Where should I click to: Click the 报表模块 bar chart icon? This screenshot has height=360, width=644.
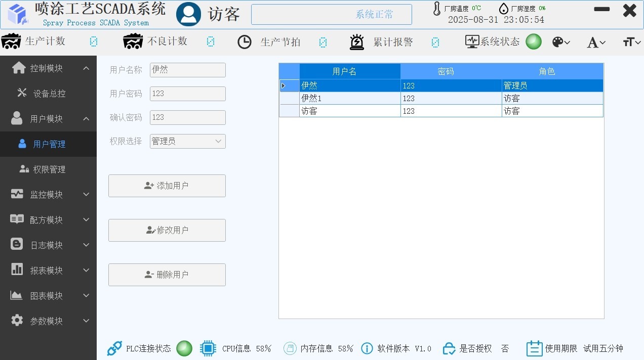click(17, 269)
